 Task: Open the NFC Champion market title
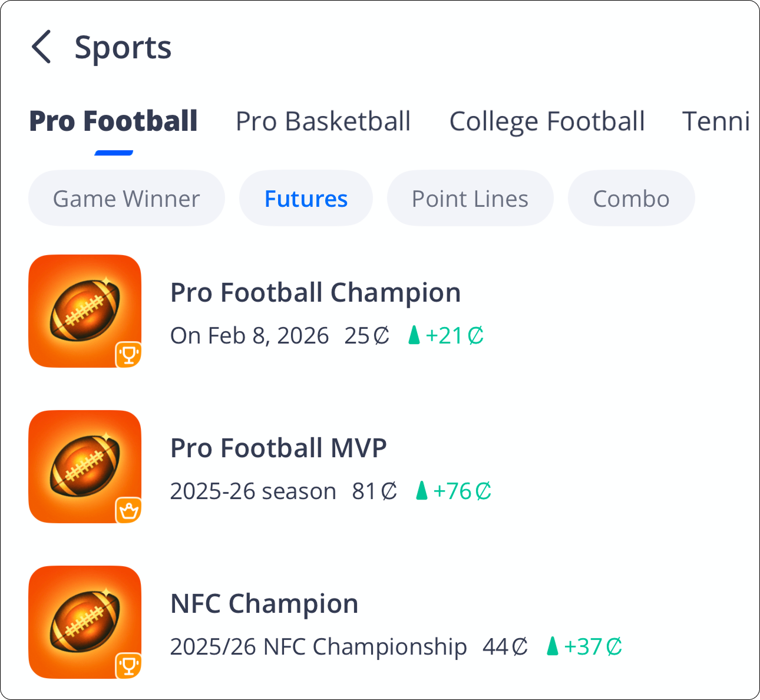[264, 603]
